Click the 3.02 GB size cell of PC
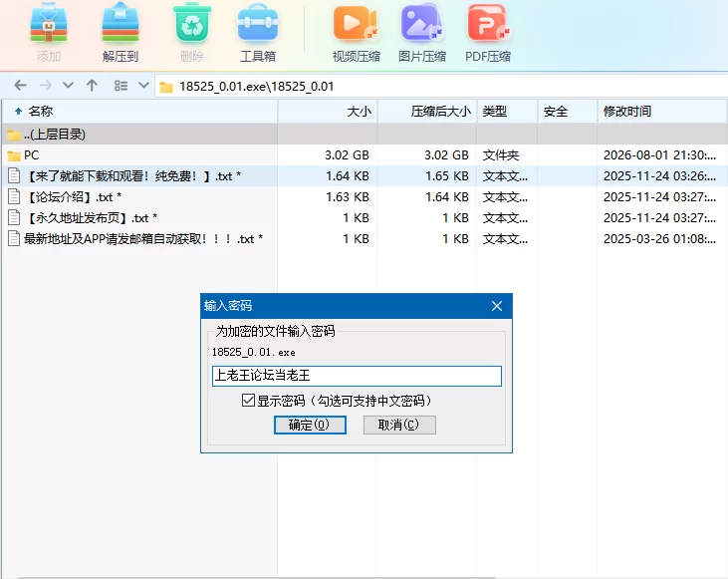The image size is (728, 579). tap(347, 155)
